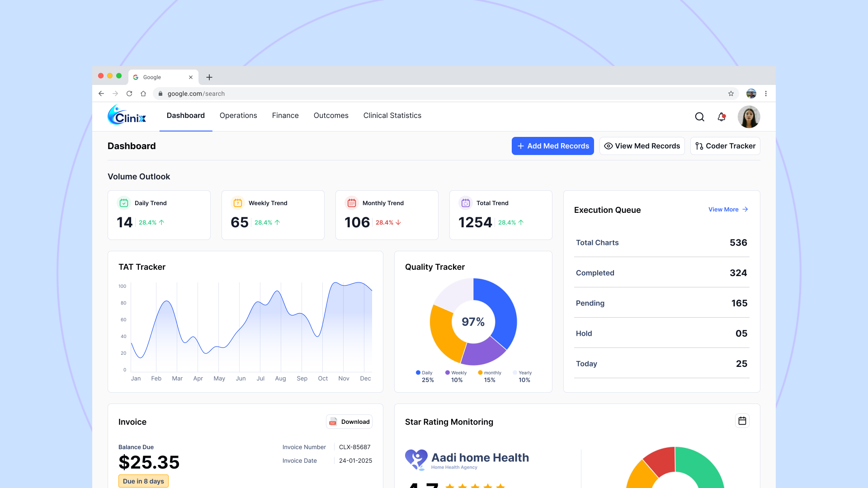
Task: Click the search magnifier icon in header
Action: (x=699, y=117)
